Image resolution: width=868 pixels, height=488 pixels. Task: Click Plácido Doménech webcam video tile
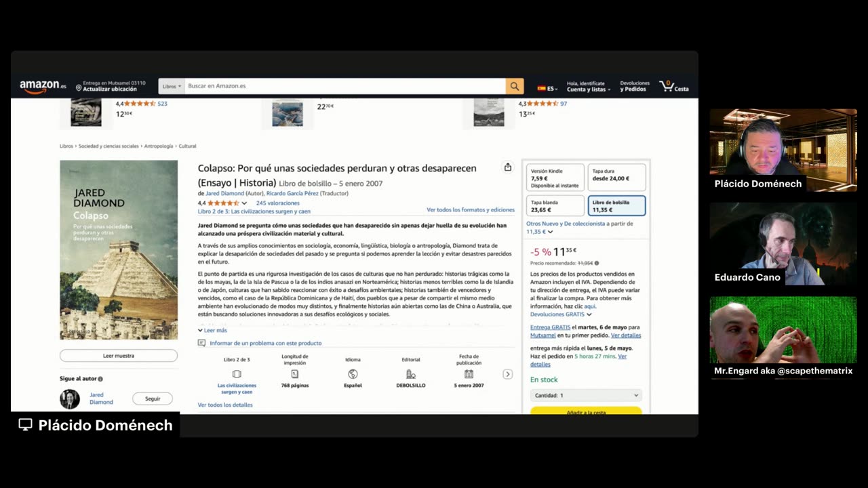[783, 150]
